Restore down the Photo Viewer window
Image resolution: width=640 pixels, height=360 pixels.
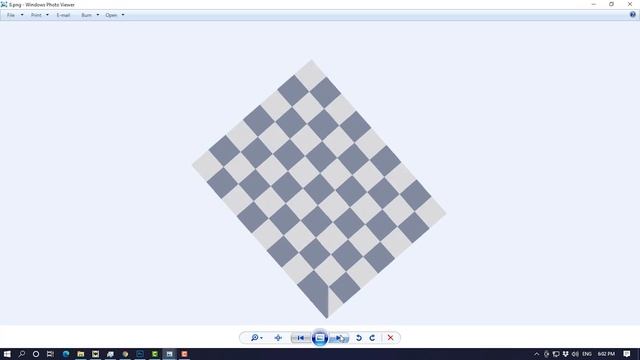point(611,4)
